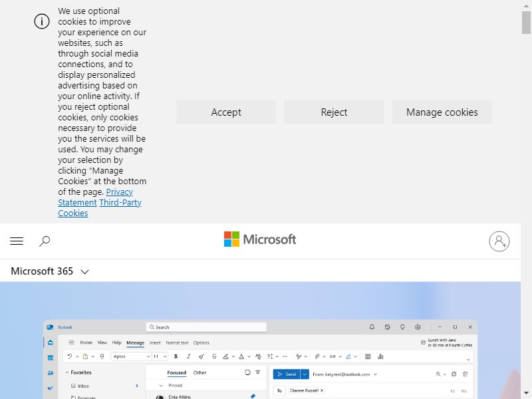
Task: Toggle the select-messages checkbox icon beside Other
Action: 247,372
